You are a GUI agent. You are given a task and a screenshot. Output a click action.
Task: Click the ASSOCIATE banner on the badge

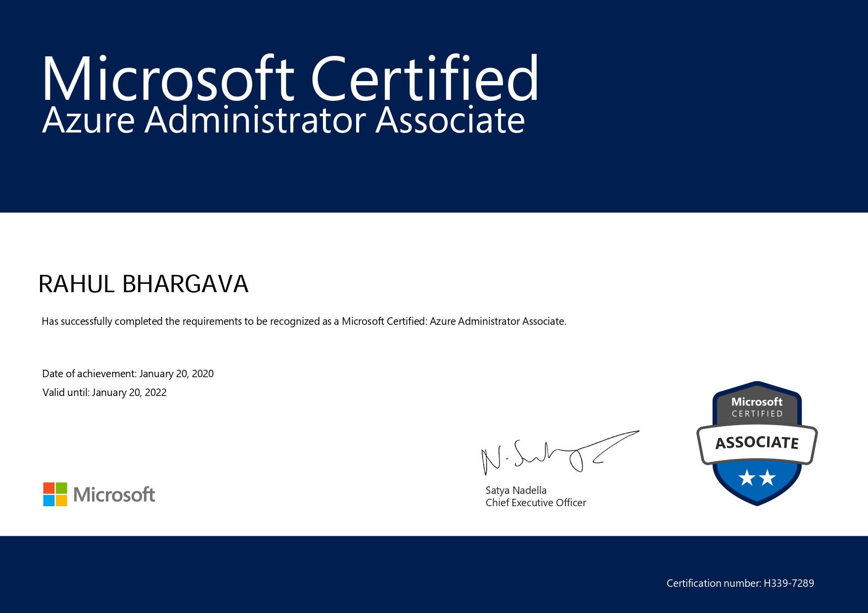757,442
